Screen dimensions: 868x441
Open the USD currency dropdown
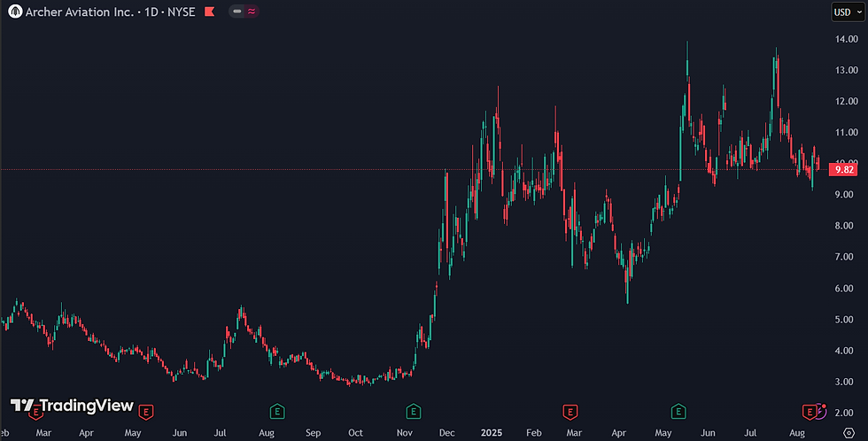point(848,12)
